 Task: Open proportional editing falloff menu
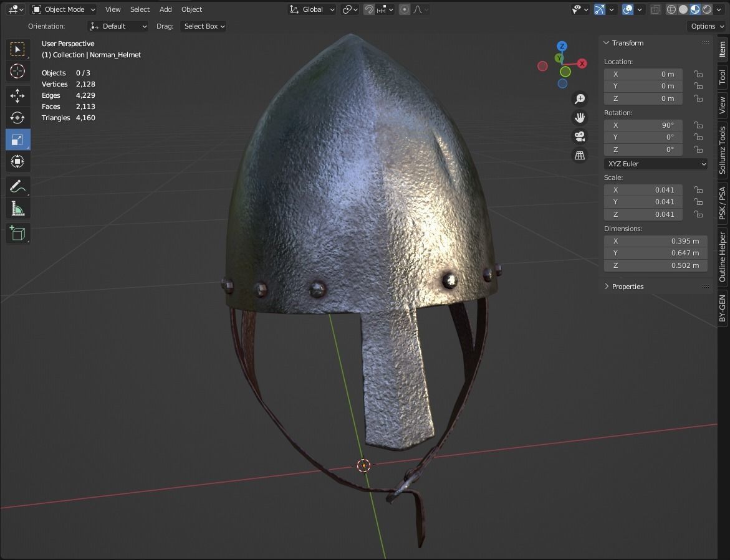[x=420, y=9]
